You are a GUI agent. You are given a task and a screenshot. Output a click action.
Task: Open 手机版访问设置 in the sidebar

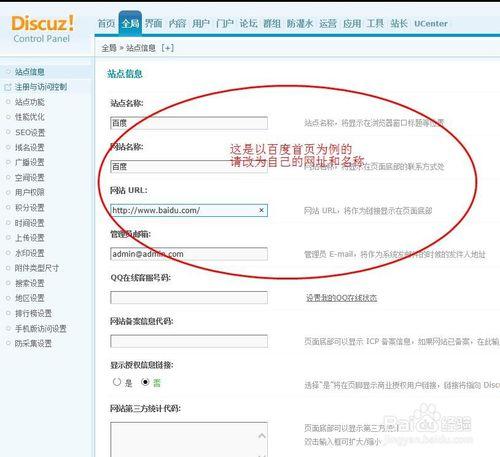pyautogui.click(x=41, y=329)
